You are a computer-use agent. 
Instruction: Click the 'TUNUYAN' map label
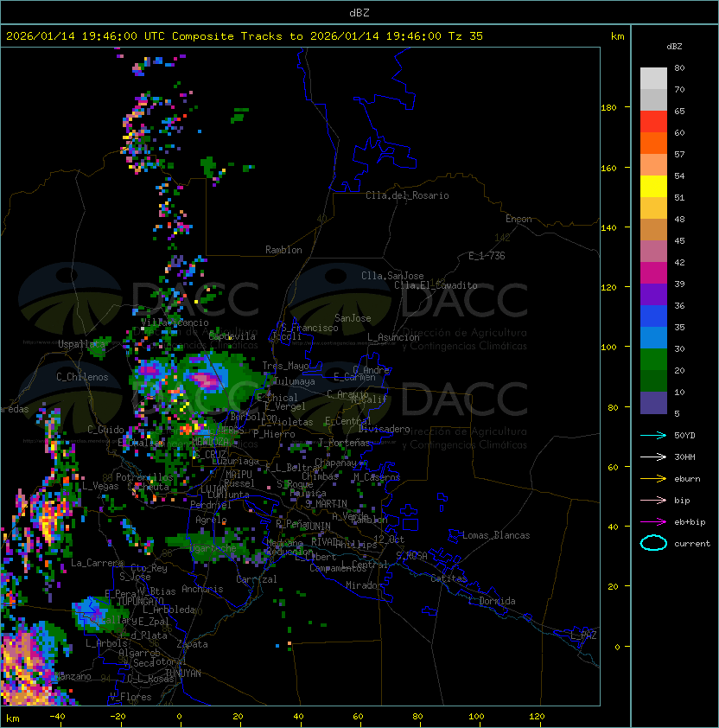pos(183,674)
